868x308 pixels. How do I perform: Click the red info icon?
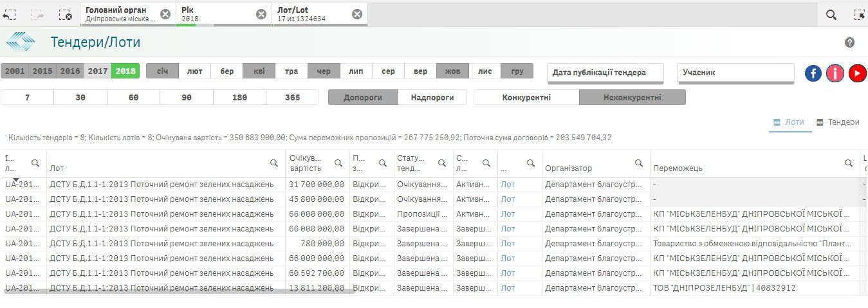835,73
